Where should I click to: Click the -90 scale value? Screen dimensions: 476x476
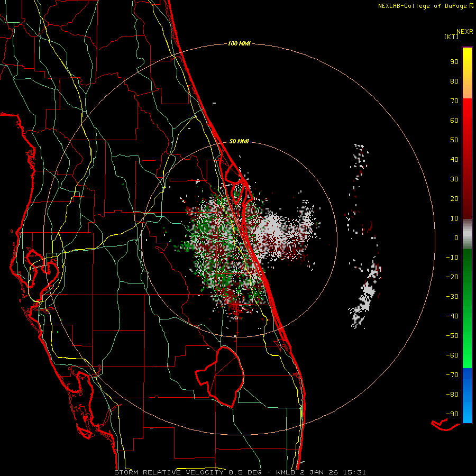click(x=452, y=414)
